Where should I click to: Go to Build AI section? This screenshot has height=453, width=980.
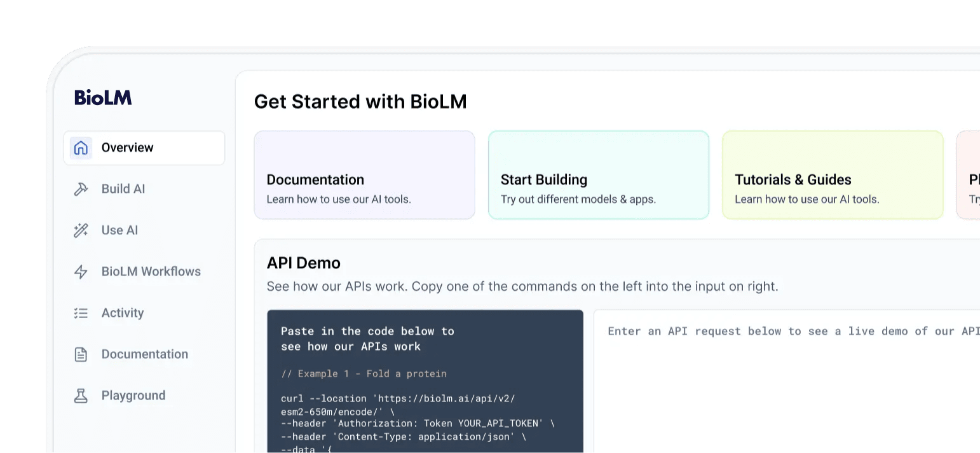tap(123, 189)
